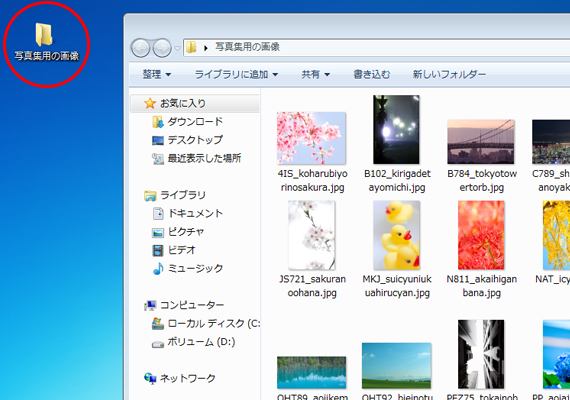Image resolution: width=570 pixels, height=400 pixels.
Task: Click the filename MKJ_suicyuniukuahirucyan.jpg
Action: pos(397,286)
